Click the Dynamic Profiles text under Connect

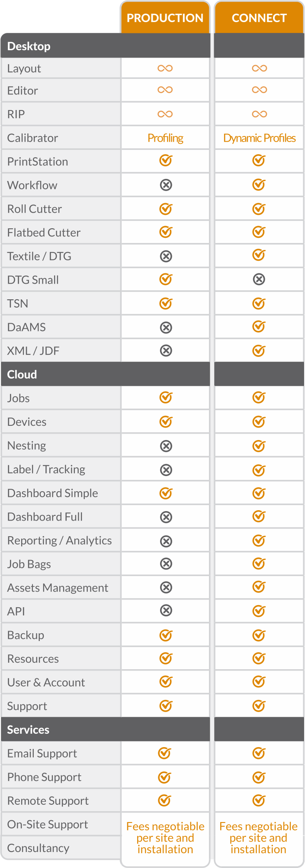[259, 138]
